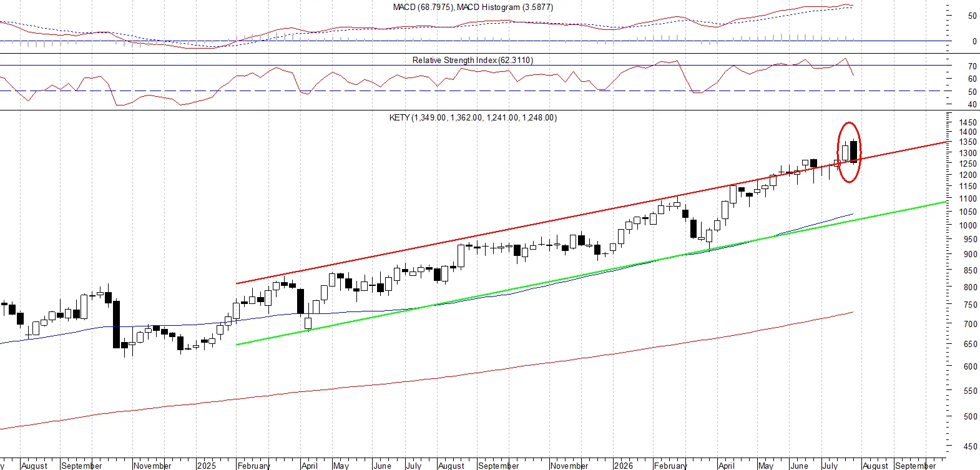980x470 pixels.
Task: Select the 60 level on RSI axis
Action: pos(973,79)
